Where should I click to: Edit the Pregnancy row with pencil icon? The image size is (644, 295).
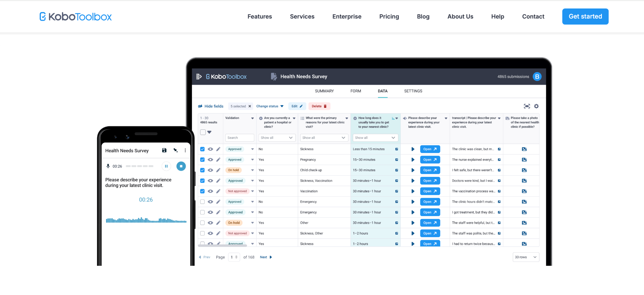(218, 160)
